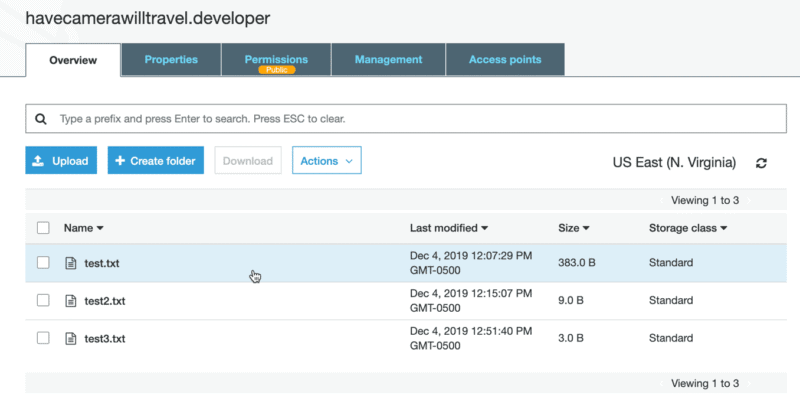Check the box for test2.txt

click(43, 300)
